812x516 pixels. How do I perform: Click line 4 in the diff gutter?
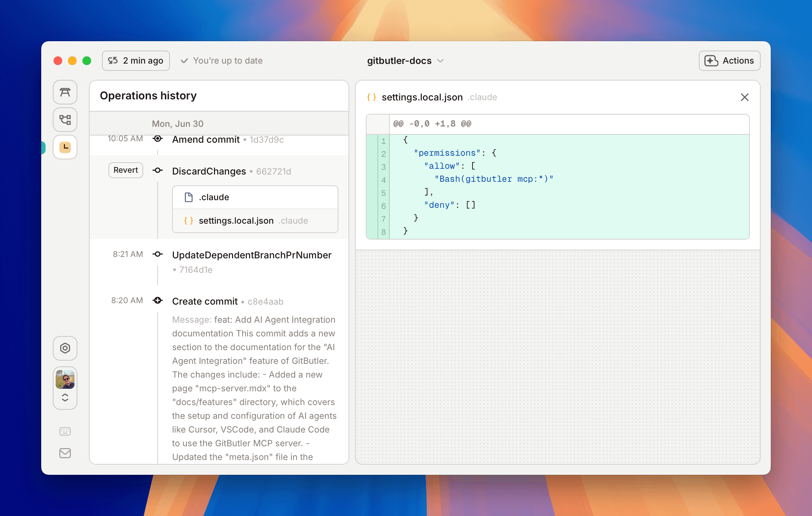383,180
